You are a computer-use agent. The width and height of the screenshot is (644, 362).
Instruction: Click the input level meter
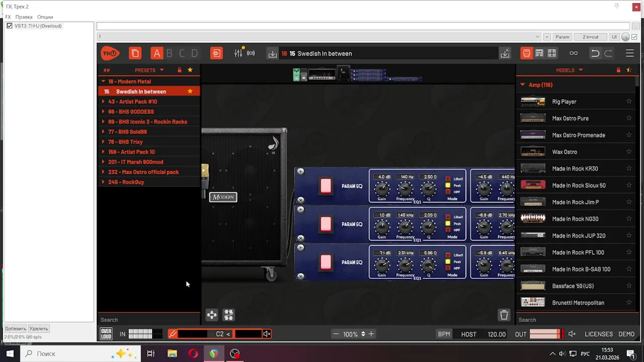pos(145,334)
